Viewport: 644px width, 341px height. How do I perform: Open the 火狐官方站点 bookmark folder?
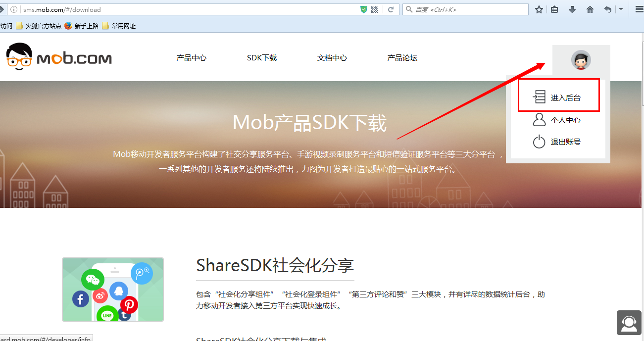(x=39, y=26)
